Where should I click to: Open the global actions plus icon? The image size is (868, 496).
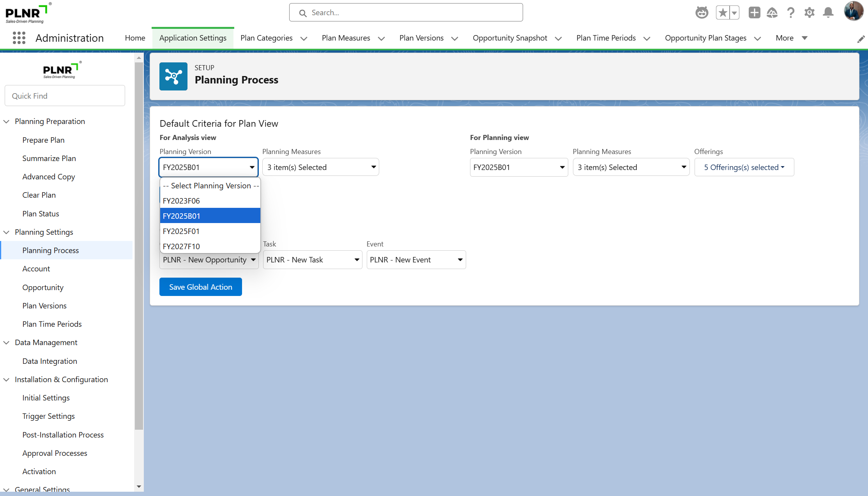(x=754, y=12)
